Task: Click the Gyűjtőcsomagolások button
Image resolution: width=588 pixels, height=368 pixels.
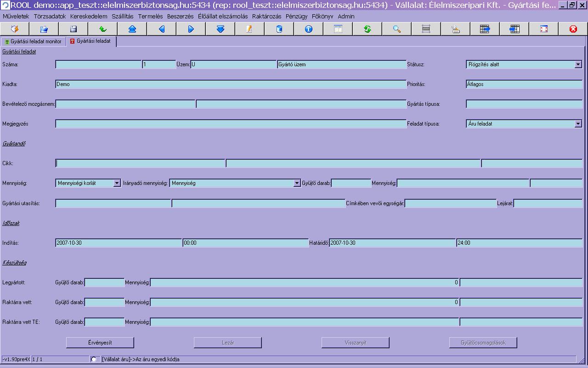Action: pos(483,343)
